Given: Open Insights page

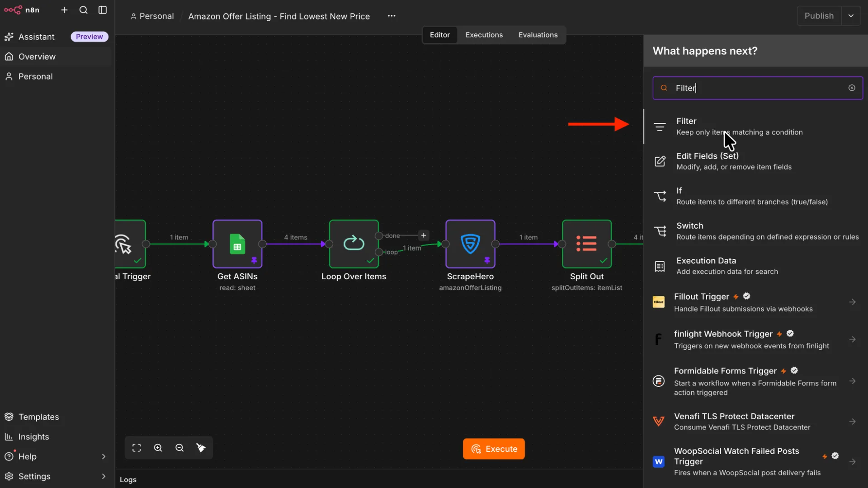Looking at the screenshot, I should (x=34, y=436).
